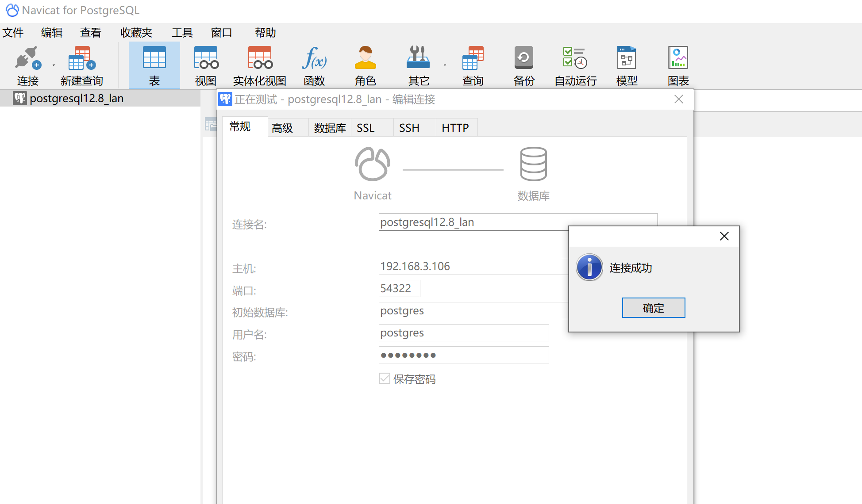Open the Favorites (收藏夹) menu
The height and width of the screenshot is (504, 862).
coord(136,33)
